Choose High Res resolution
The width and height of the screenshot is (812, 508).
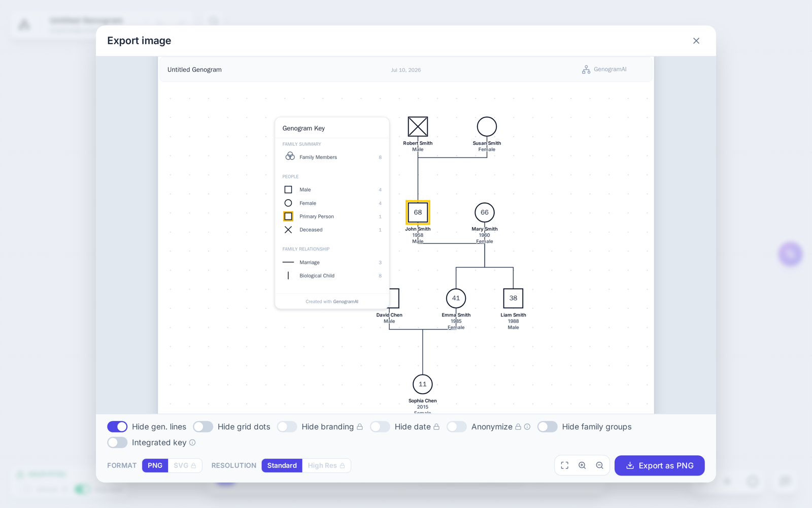click(x=326, y=465)
